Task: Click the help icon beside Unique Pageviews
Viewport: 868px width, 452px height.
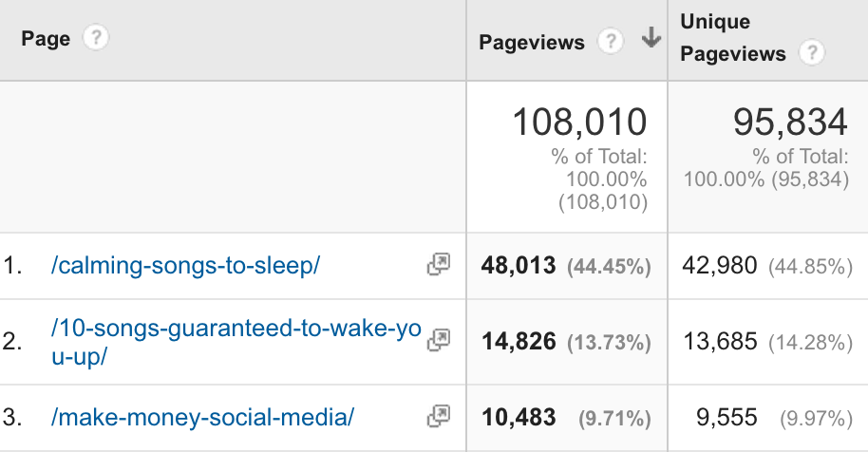Action: (x=812, y=53)
